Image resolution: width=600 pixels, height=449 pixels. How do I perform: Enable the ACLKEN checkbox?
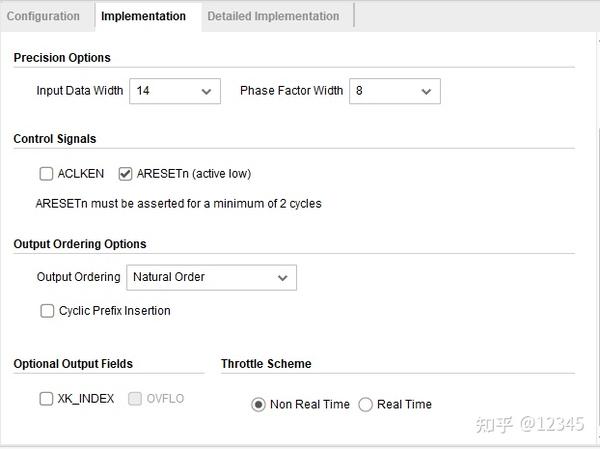[46, 174]
